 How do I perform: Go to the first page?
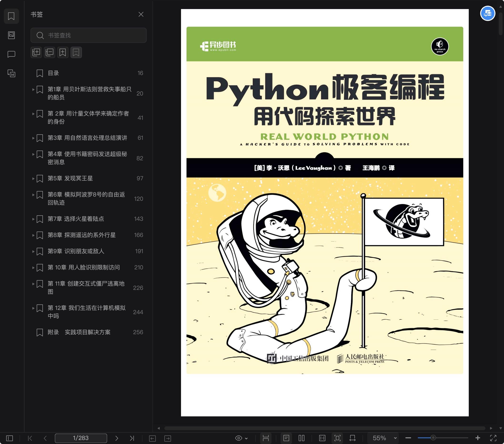coord(30,438)
